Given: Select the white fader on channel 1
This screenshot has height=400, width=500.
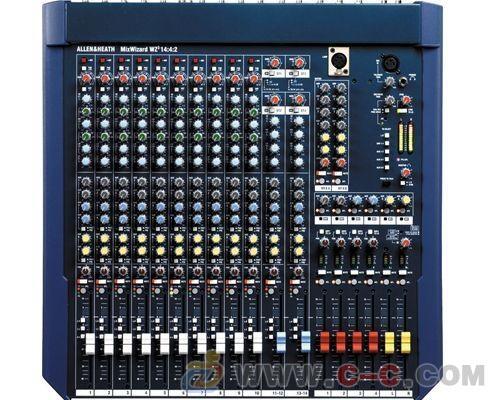Looking at the screenshot, I should (90, 343).
